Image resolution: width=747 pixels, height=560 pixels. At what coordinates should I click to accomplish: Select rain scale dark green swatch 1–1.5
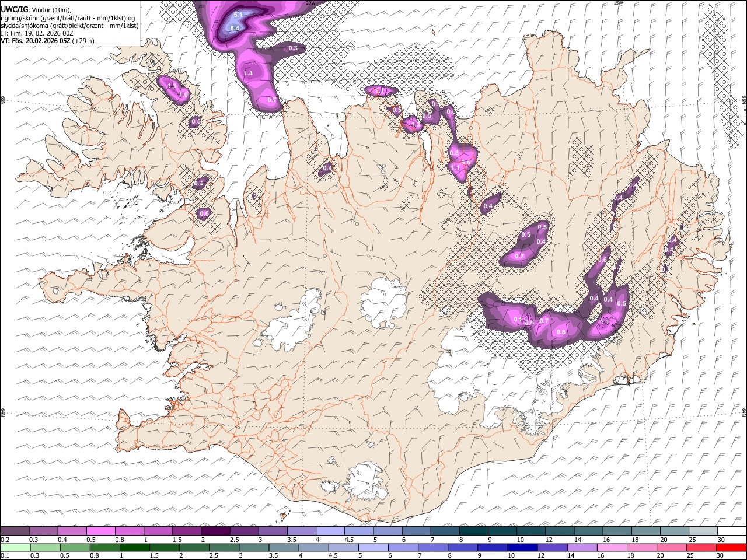(x=134, y=547)
